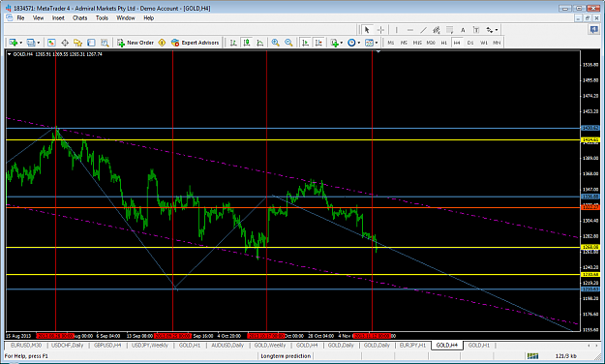Open the Window menu
Screen dimensions: 605x364
[x=126, y=17]
